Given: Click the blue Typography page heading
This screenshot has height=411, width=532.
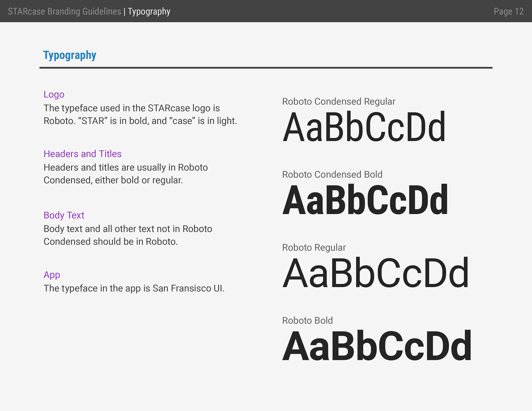Looking at the screenshot, I should coord(70,55).
